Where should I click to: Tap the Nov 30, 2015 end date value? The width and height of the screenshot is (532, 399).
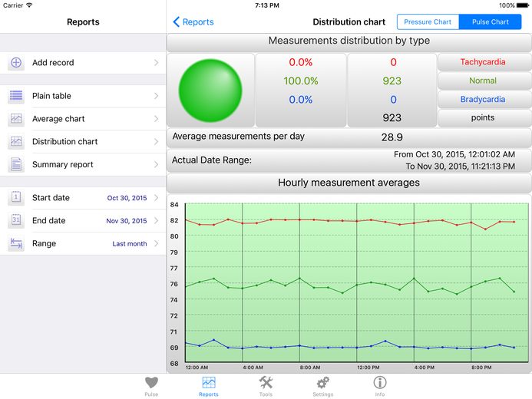(127, 221)
